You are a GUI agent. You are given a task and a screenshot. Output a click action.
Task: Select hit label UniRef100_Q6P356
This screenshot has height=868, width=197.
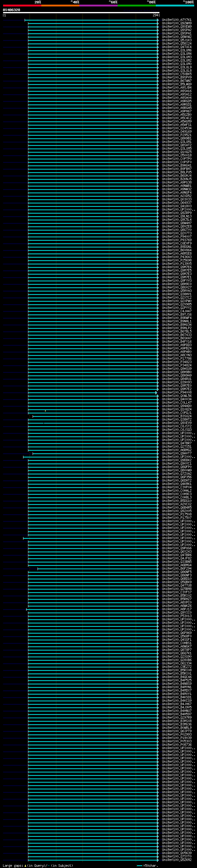[x=176, y=478]
